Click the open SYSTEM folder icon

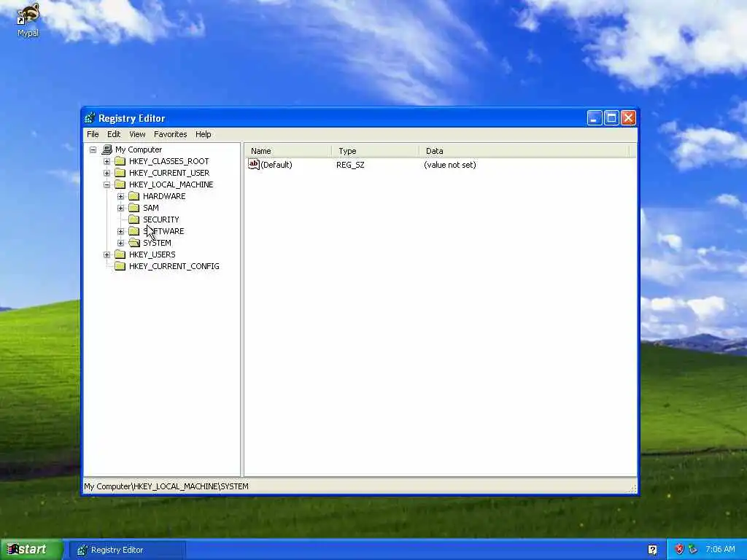click(x=134, y=243)
